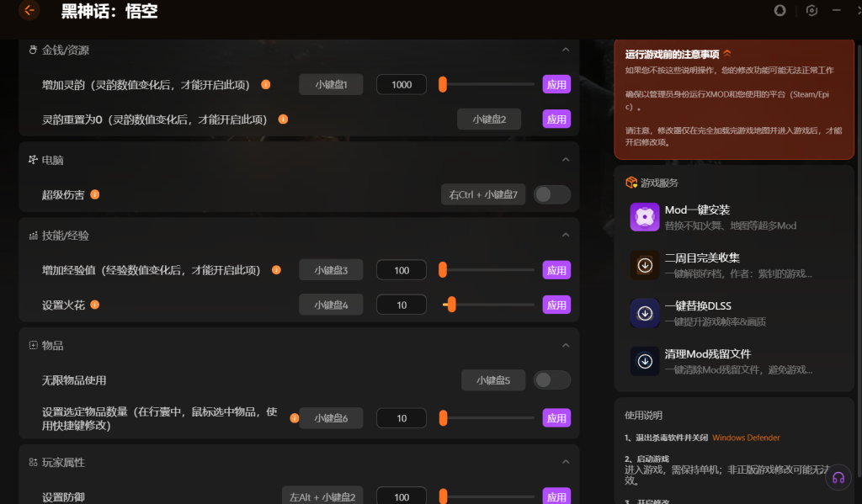Show info tip beside 超级伤害
The height and width of the screenshot is (504, 862).
click(x=94, y=194)
